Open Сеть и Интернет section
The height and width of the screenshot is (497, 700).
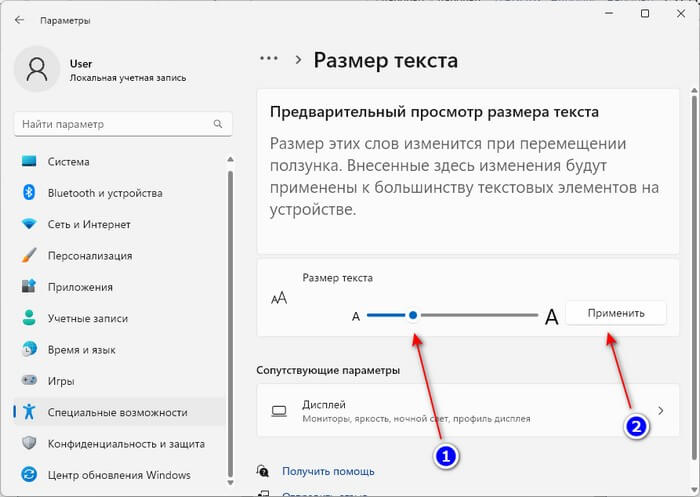tap(120, 224)
